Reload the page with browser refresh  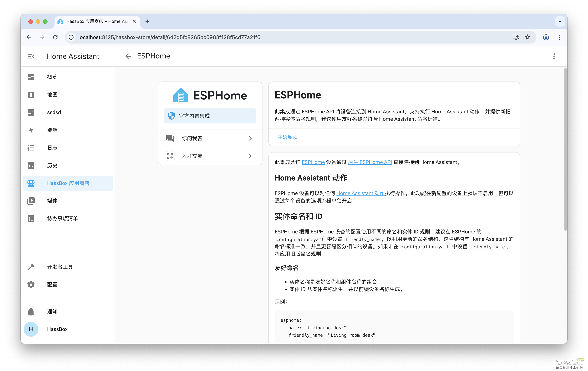coord(55,37)
